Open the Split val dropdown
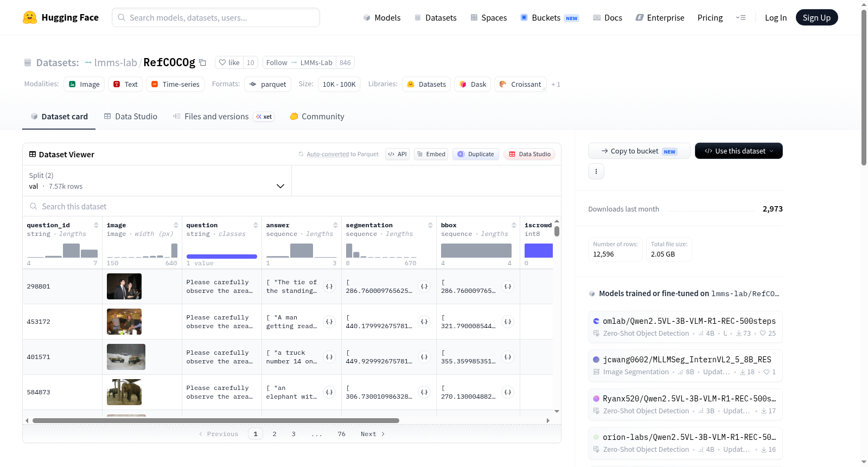Screen dimensions: 868x467 tap(157, 181)
